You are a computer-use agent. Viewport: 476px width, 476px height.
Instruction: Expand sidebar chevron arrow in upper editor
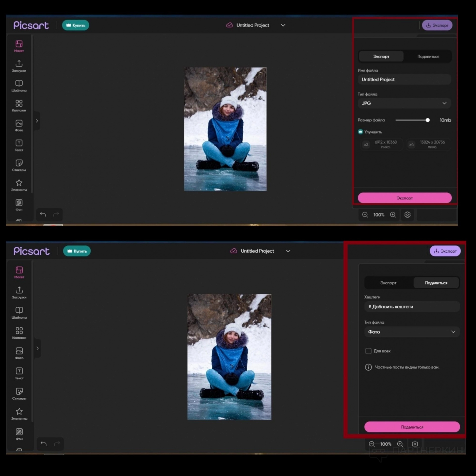point(37,121)
